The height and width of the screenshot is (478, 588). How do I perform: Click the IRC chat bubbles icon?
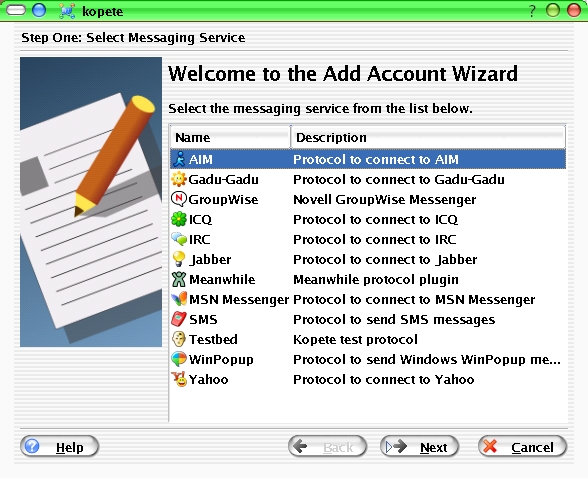(179, 239)
